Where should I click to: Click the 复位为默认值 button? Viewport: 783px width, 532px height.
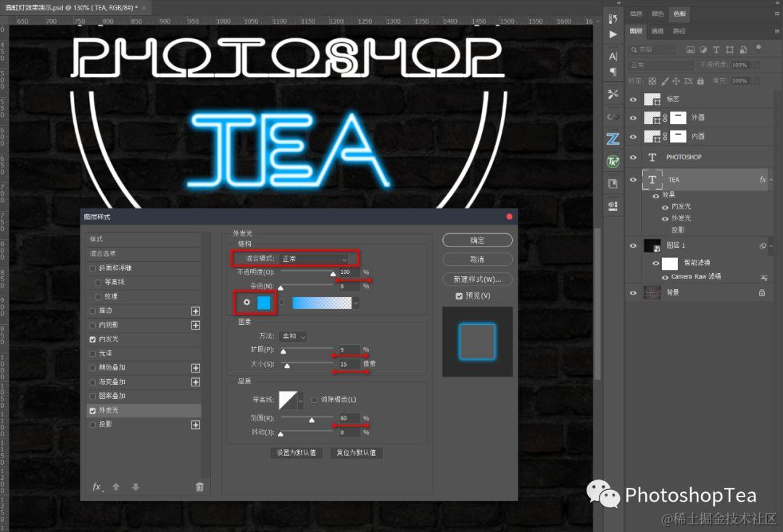[x=356, y=453]
